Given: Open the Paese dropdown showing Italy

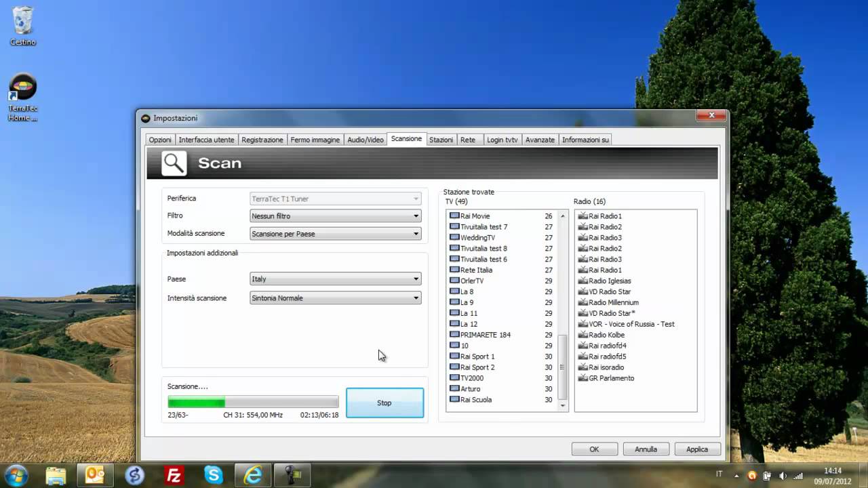Looking at the screenshot, I should coord(336,279).
